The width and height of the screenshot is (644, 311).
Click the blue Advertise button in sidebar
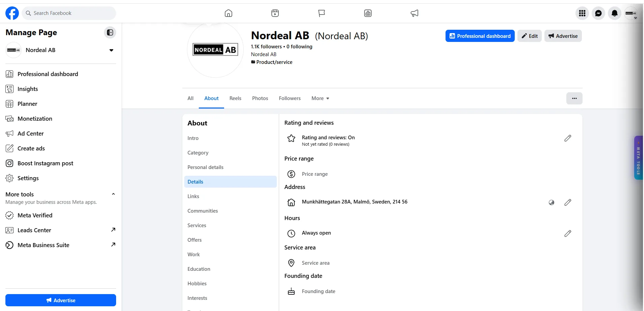coord(61,300)
